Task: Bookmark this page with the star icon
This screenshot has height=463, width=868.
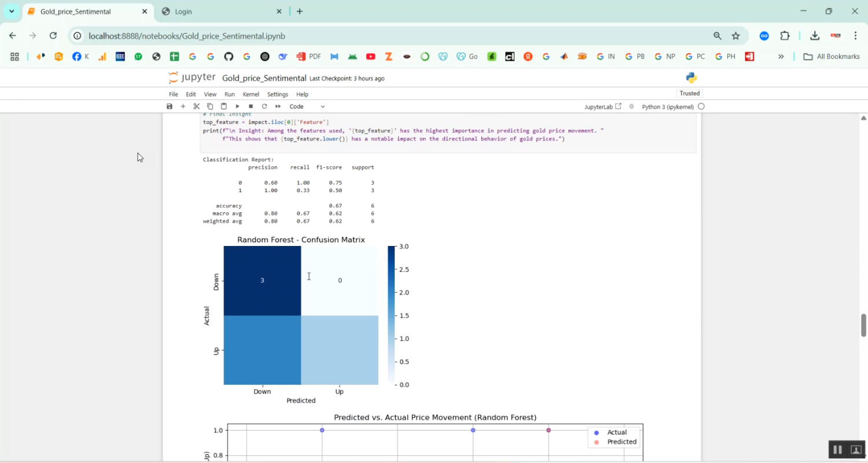Action: point(735,36)
